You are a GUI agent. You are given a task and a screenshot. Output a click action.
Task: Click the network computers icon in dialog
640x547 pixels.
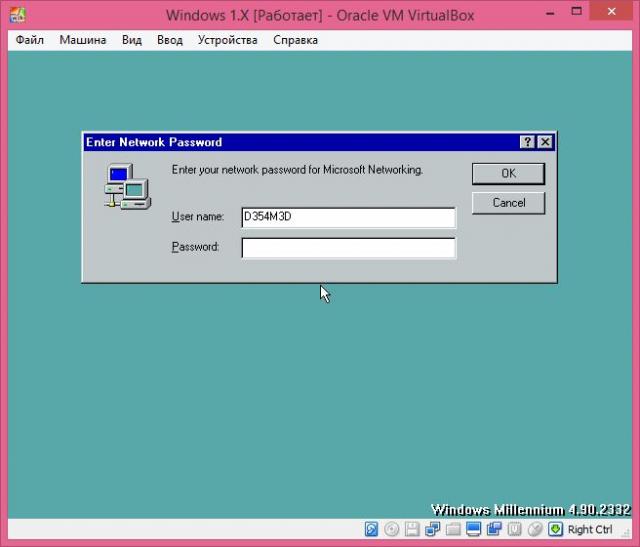pos(127,187)
